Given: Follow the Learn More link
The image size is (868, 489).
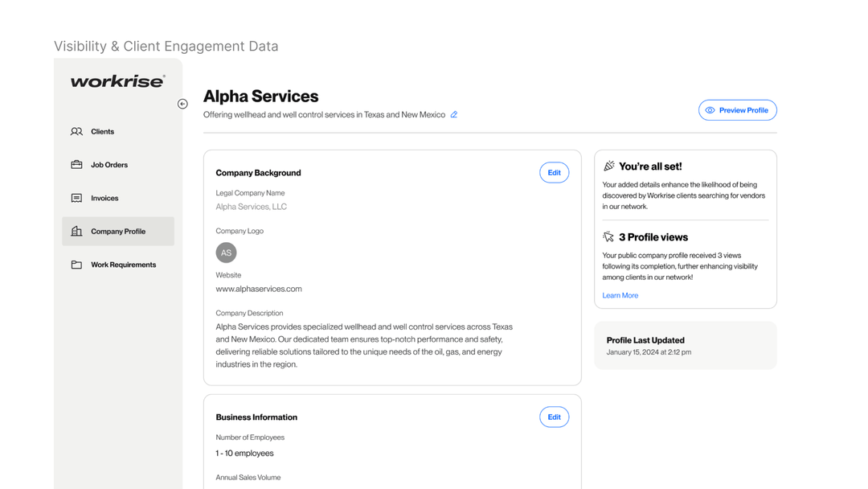Looking at the screenshot, I should click(620, 295).
